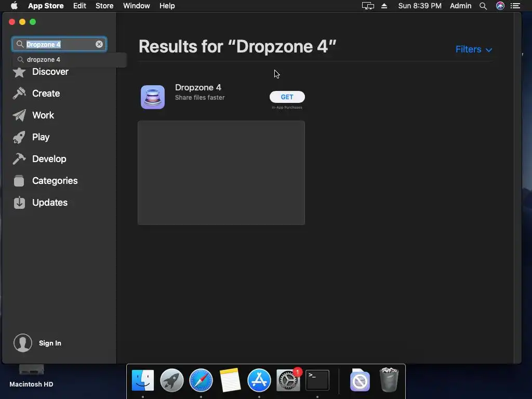Click the clock Sun 8:39 PM

click(x=420, y=6)
